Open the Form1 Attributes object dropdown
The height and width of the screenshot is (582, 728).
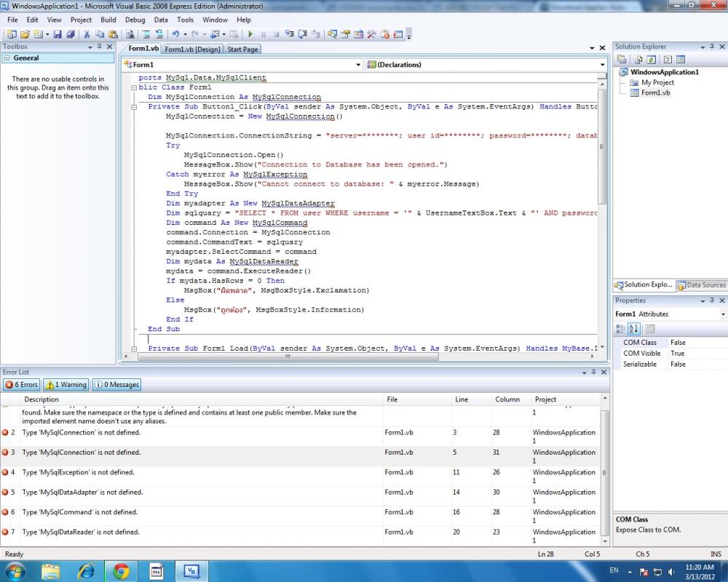723,314
